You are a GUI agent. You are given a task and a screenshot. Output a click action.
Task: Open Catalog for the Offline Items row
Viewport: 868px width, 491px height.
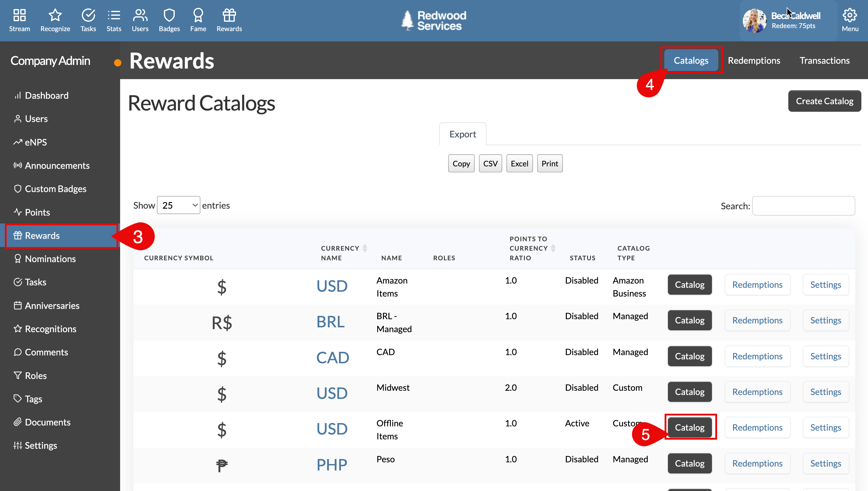689,427
